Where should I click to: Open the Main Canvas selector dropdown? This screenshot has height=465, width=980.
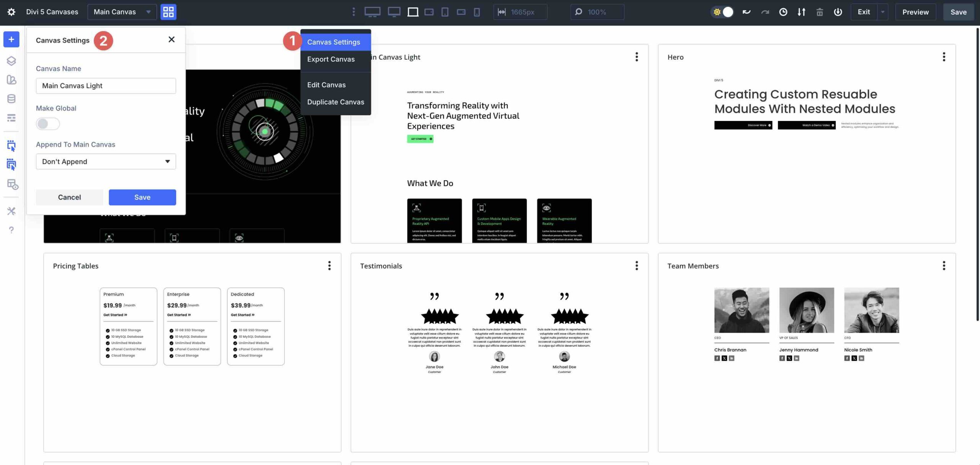click(x=121, y=12)
